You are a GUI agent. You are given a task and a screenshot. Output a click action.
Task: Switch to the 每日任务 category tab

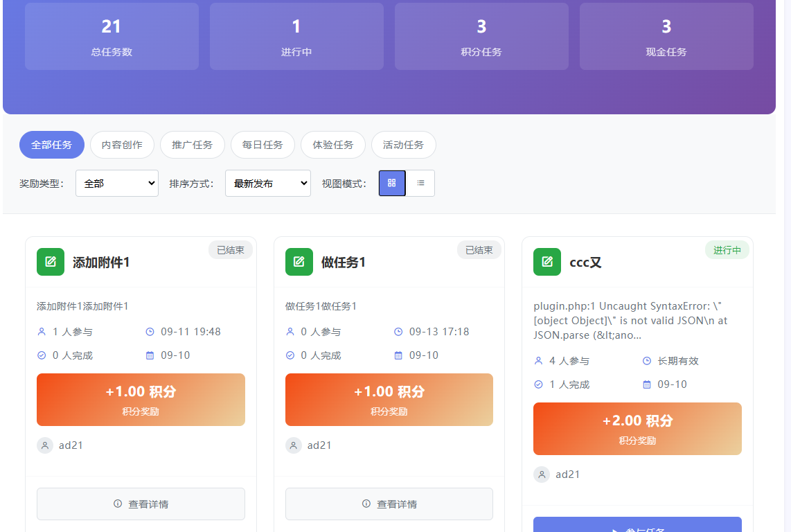[x=263, y=145]
